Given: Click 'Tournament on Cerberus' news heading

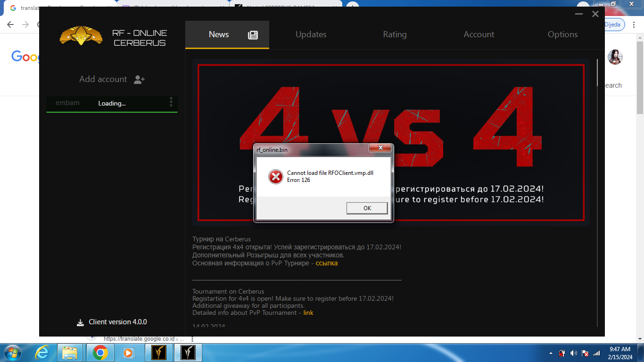Looking at the screenshot, I should [228, 291].
